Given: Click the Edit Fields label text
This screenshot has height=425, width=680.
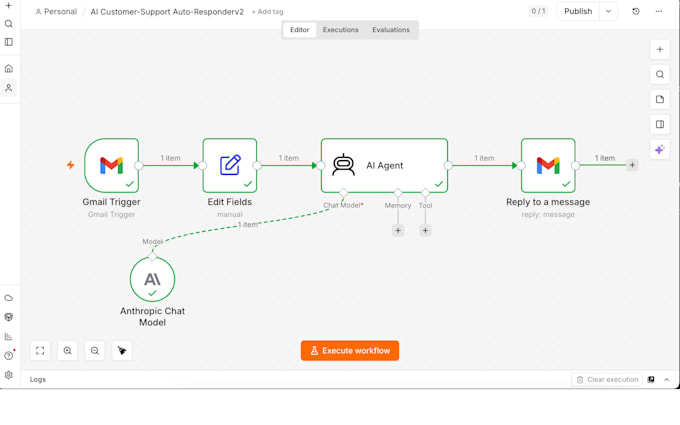Looking at the screenshot, I should click(229, 202).
